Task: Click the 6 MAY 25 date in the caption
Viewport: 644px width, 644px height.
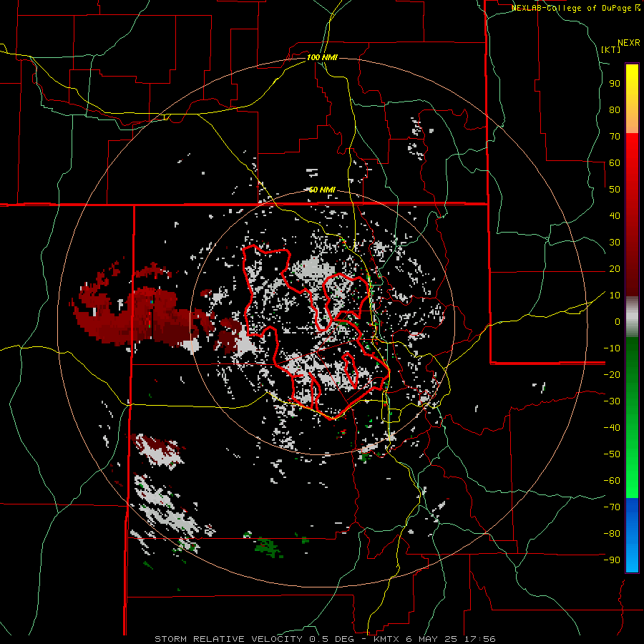Action: tap(431, 639)
